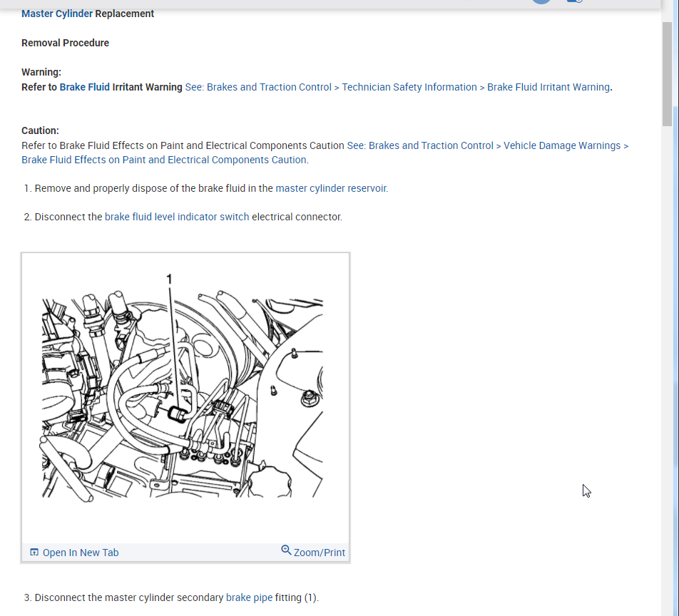
Task: Follow the Brake Fluid Effects on Paint caution link
Action: coord(325,153)
